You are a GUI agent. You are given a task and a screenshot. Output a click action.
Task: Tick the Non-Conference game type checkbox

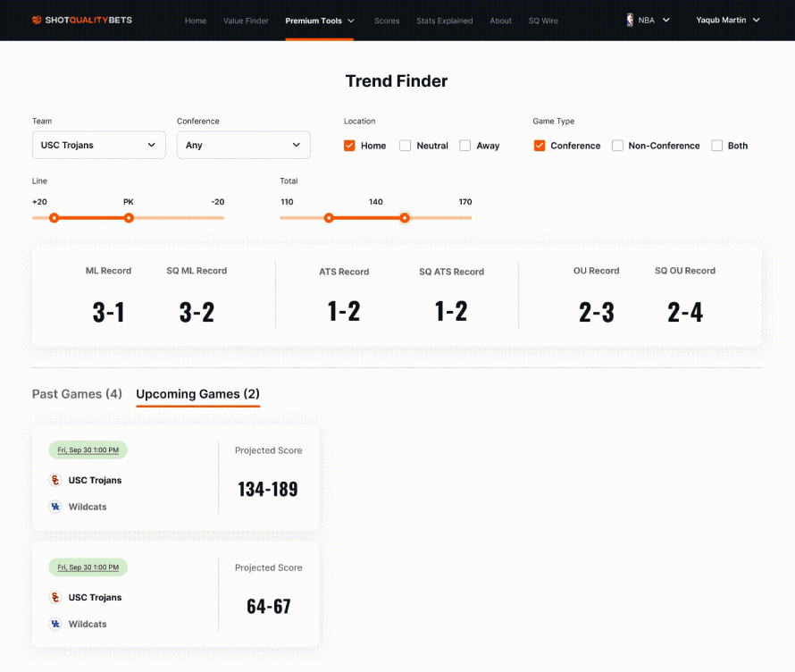617,146
